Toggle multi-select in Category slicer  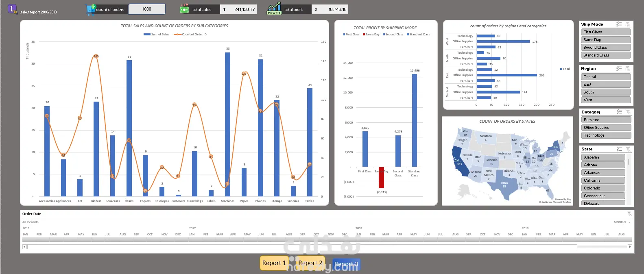coord(619,112)
